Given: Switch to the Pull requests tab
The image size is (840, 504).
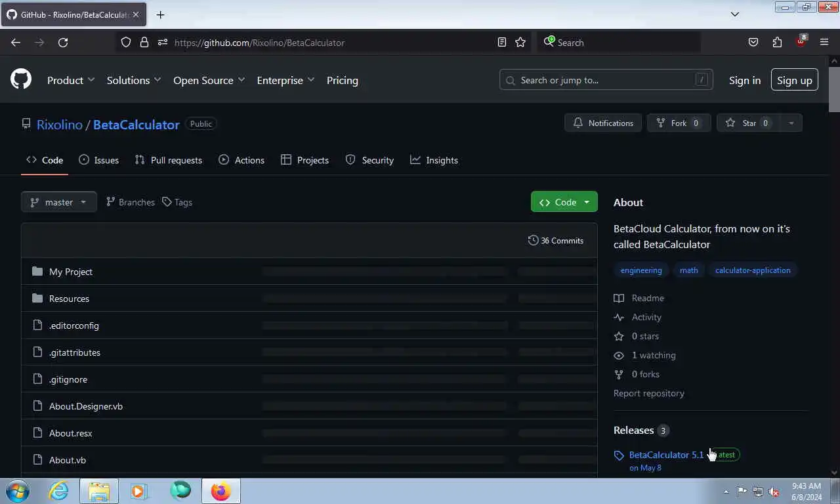Looking at the screenshot, I should tap(169, 160).
